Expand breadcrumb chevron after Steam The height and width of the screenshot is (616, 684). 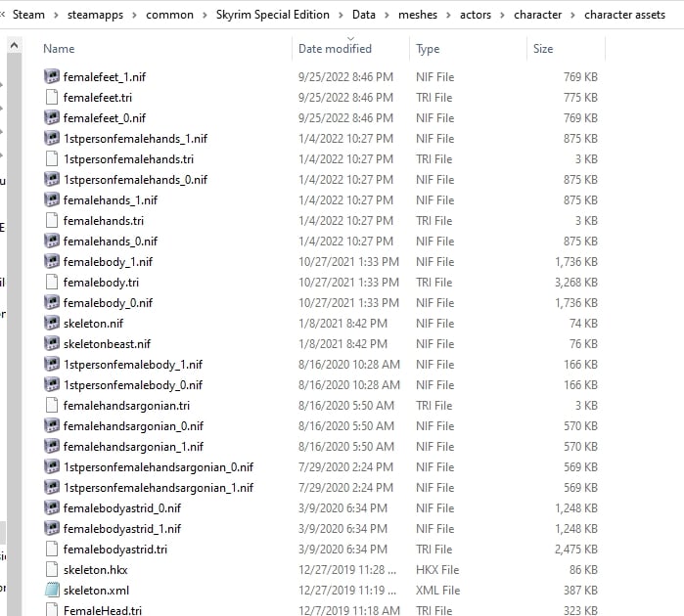(56, 15)
